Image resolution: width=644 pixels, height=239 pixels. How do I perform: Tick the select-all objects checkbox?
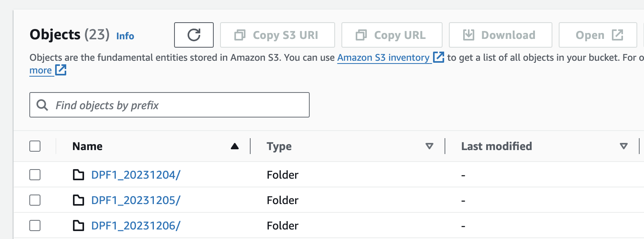tap(35, 146)
